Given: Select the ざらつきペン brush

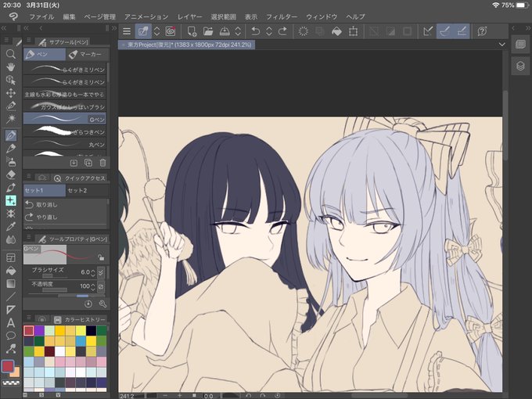Looking at the screenshot, I should (64, 131).
